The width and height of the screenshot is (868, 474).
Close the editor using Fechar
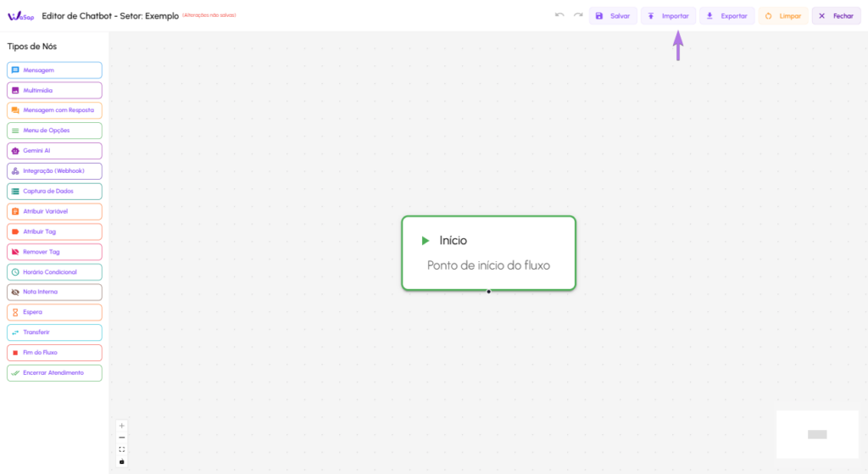click(836, 16)
